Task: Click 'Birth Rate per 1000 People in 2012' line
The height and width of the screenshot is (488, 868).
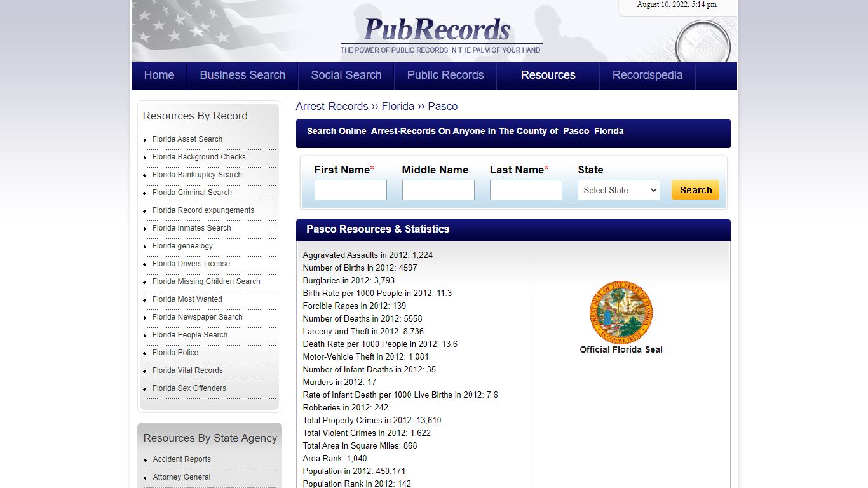Action: point(377,293)
